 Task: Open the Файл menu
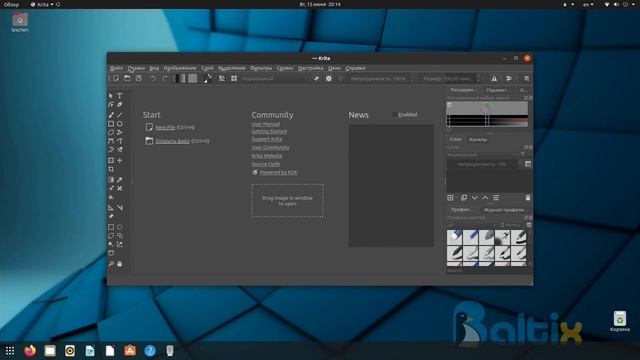click(x=116, y=68)
